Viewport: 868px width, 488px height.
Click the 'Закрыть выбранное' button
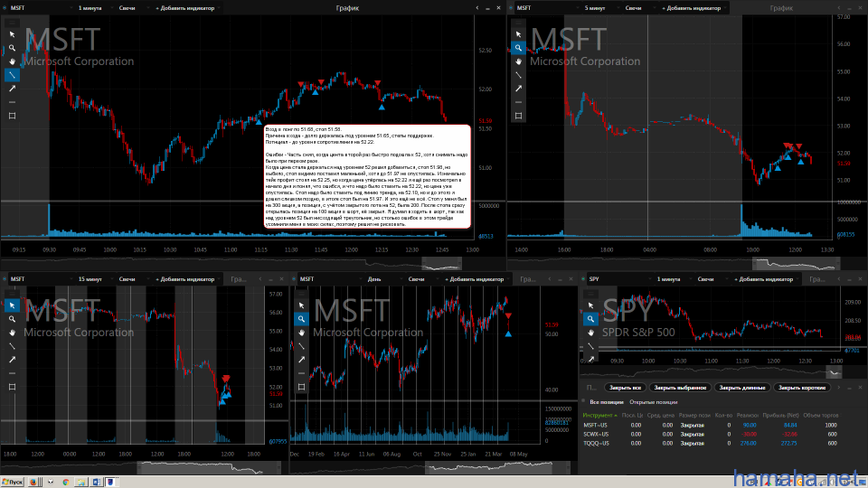680,388
